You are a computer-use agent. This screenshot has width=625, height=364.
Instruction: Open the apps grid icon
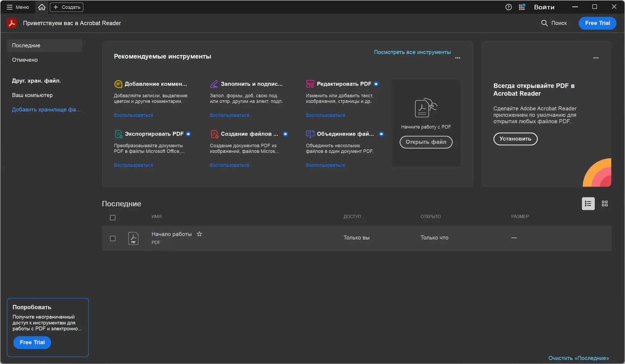coord(522,7)
